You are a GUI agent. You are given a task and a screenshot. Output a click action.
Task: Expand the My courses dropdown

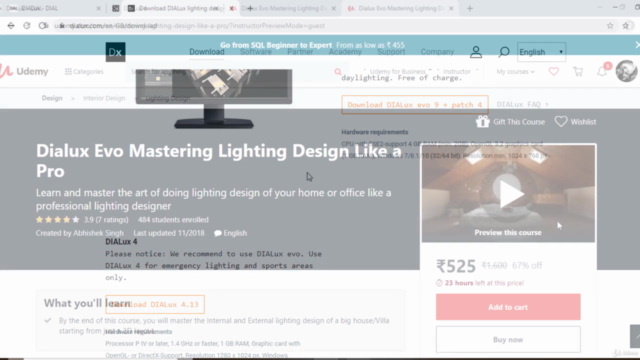[x=515, y=71]
